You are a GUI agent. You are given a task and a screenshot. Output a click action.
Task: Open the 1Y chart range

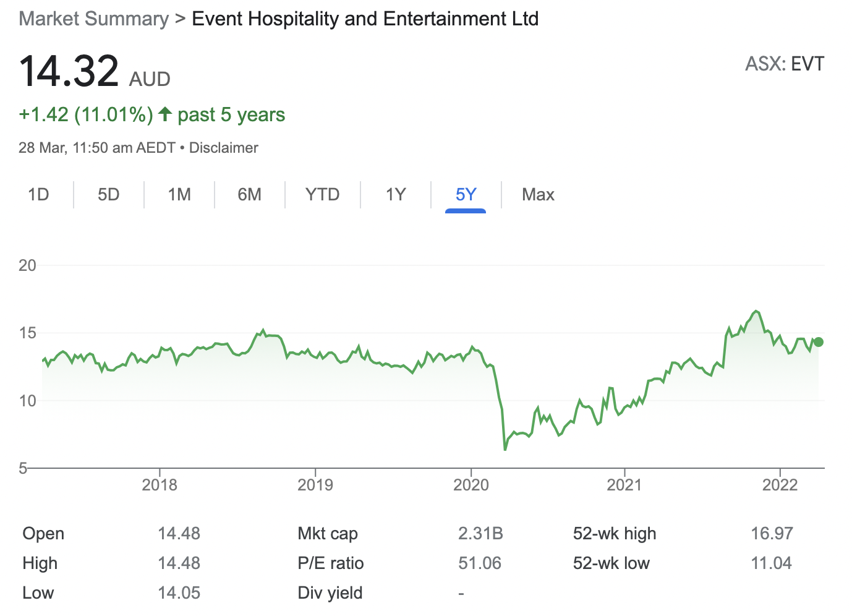(396, 195)
